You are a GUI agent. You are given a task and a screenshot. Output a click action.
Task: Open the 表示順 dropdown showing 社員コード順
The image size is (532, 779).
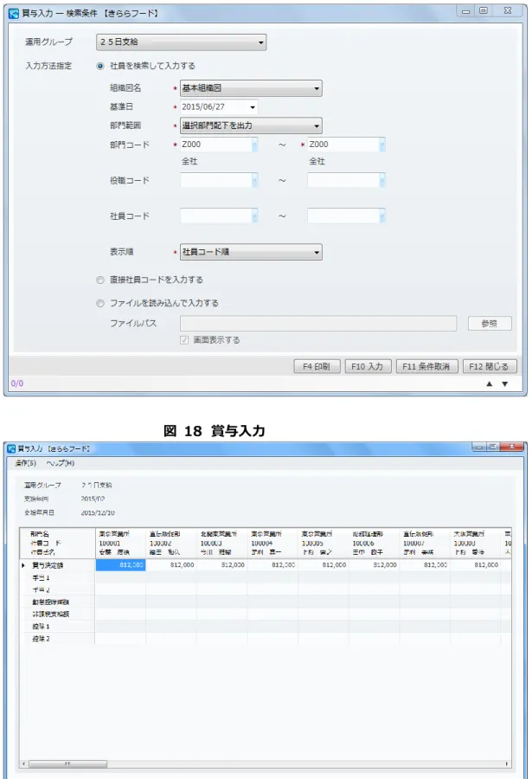pos(251,252)
